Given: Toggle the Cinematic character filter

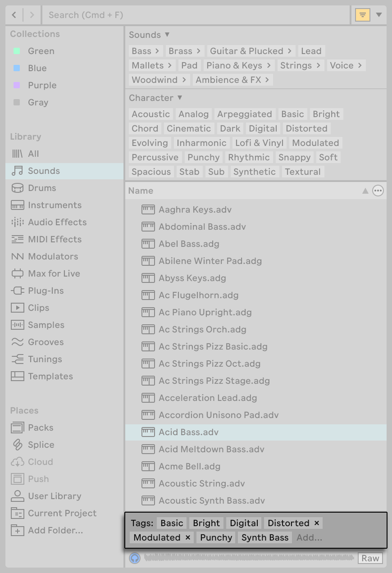Looking at the screenshot, I should click(x=189, y=128).
